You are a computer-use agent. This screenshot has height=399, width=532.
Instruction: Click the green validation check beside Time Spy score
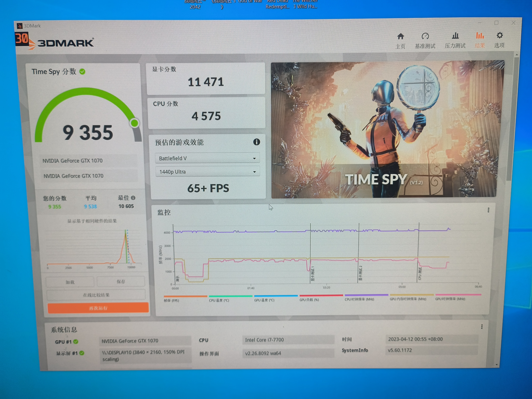(82, 71)
